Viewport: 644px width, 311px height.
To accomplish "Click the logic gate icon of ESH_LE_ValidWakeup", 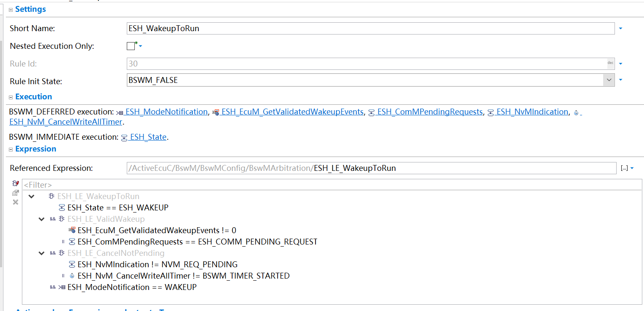I will pyautogui.click(x=62, y=219).
